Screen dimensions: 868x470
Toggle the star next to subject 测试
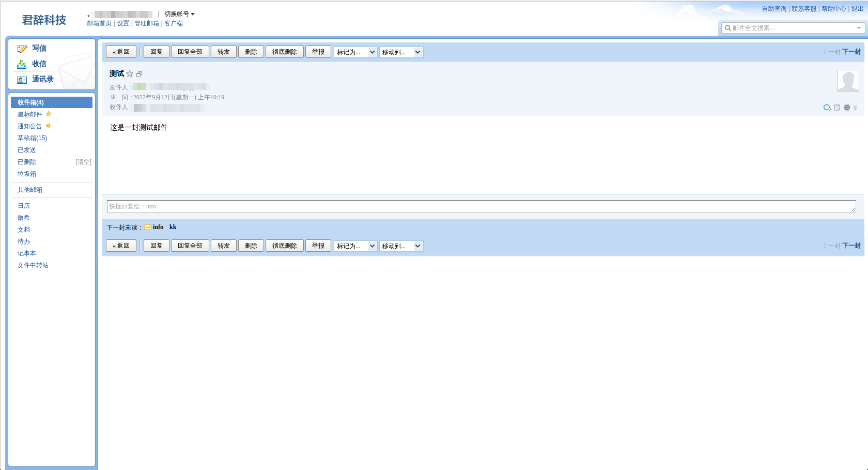pyautogui.click(x=130, y=73)
